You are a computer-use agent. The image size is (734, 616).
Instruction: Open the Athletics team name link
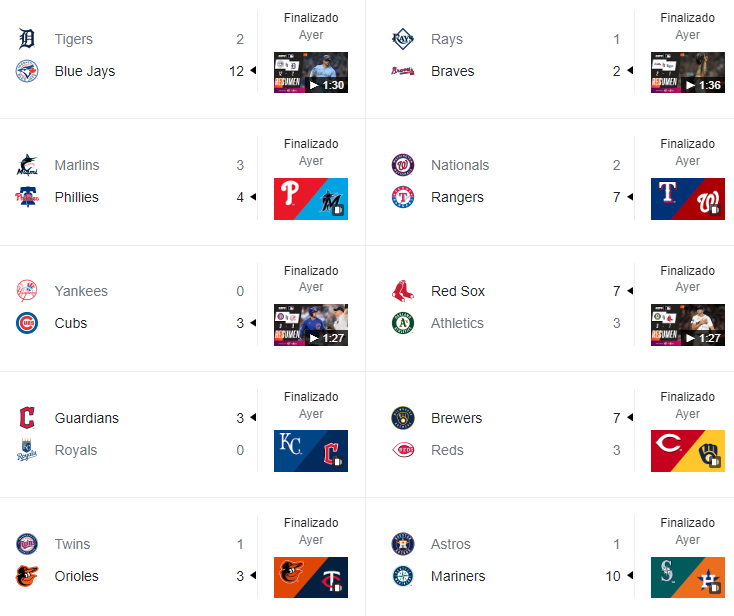pyautogui.click(x=457, y=323)
